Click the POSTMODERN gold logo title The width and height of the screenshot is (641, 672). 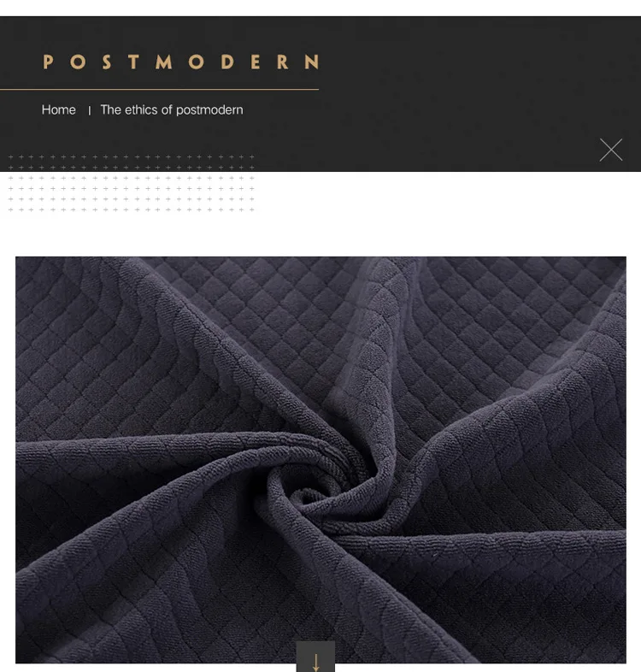[x=181, y=62]
